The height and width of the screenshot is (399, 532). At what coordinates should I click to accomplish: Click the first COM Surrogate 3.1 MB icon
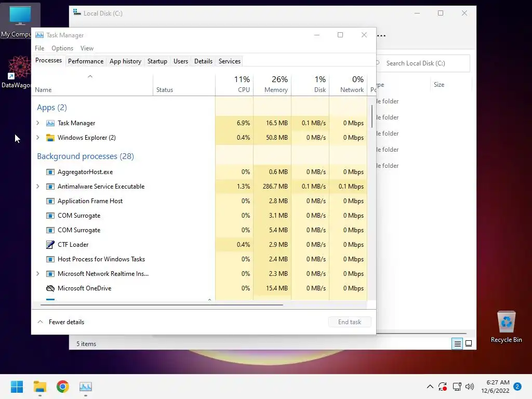tap(50, 216)
